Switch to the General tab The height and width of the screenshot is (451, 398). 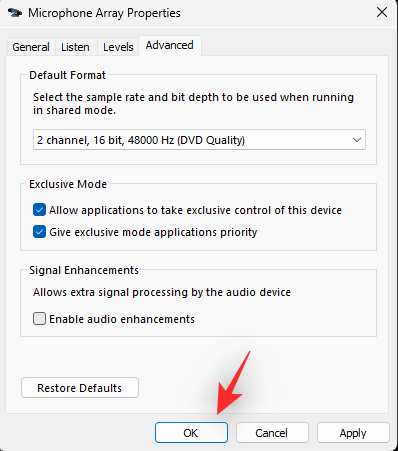pyautogui.click(x=31, y=47)
